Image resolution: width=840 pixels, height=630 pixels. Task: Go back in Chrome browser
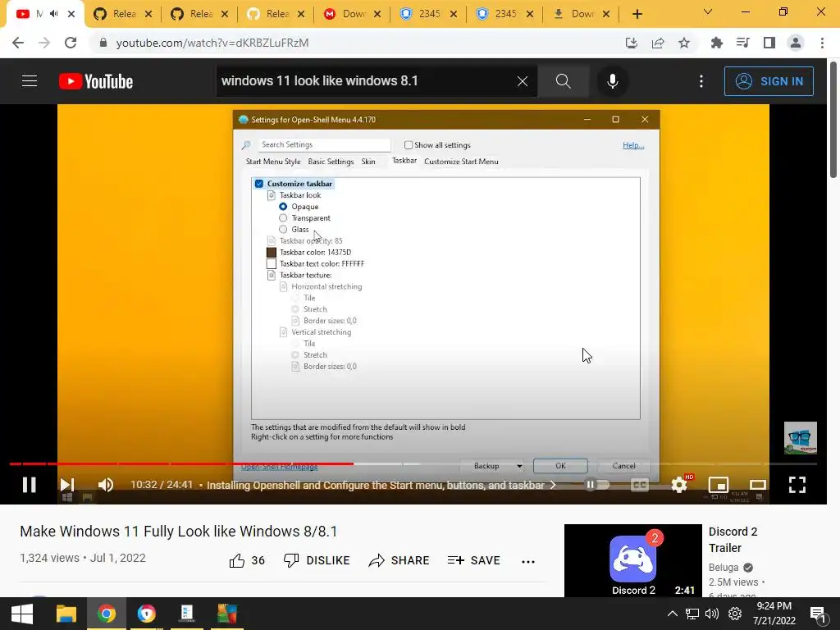(x=18, y=43)
